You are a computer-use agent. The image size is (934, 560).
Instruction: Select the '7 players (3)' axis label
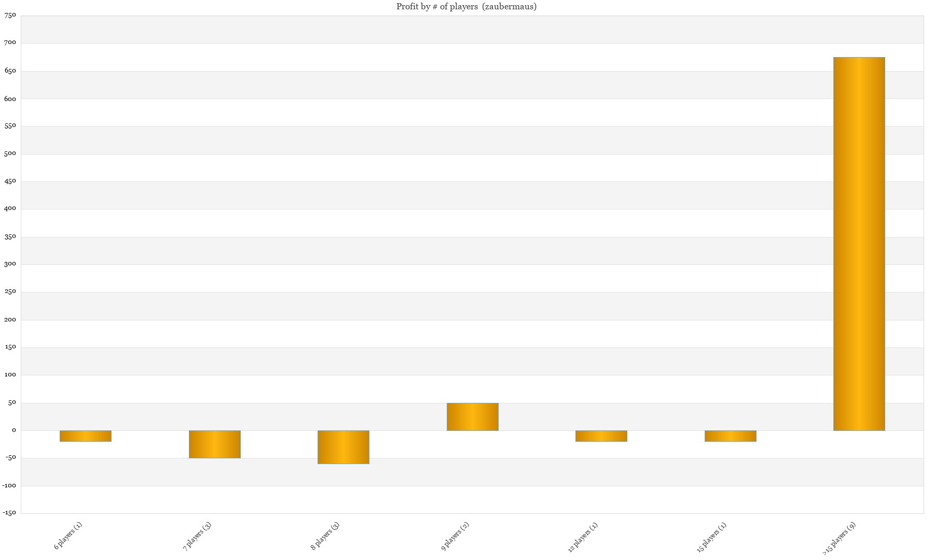(197, 536)
